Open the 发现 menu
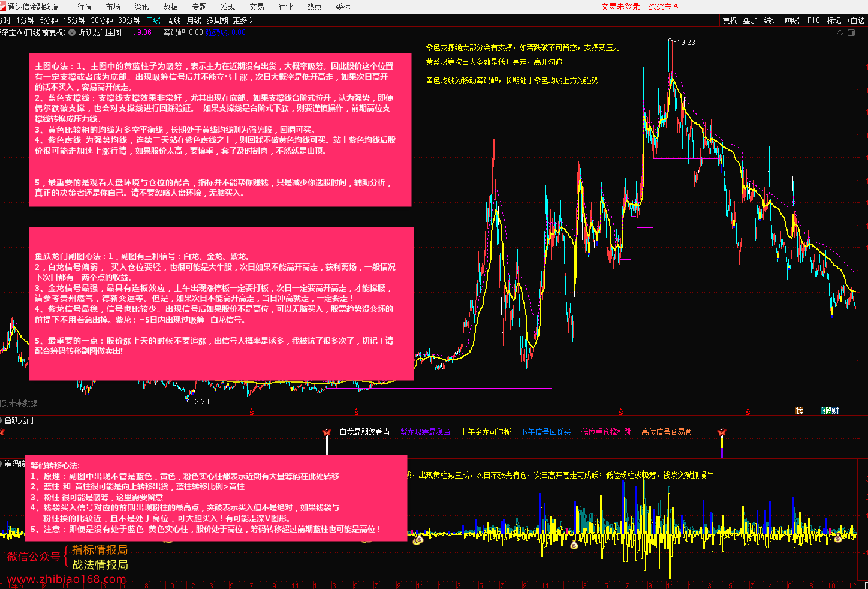Screen dimensions: 868x589 (228, 7)
